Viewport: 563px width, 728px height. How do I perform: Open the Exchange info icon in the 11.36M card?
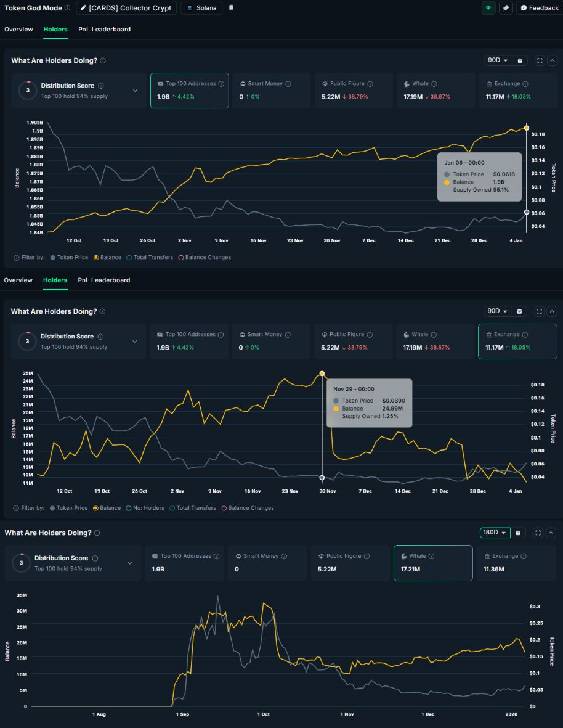point(524,556)
